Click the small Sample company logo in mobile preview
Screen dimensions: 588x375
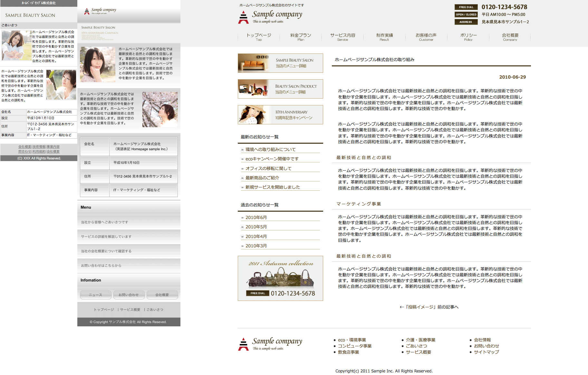[100, 11]
